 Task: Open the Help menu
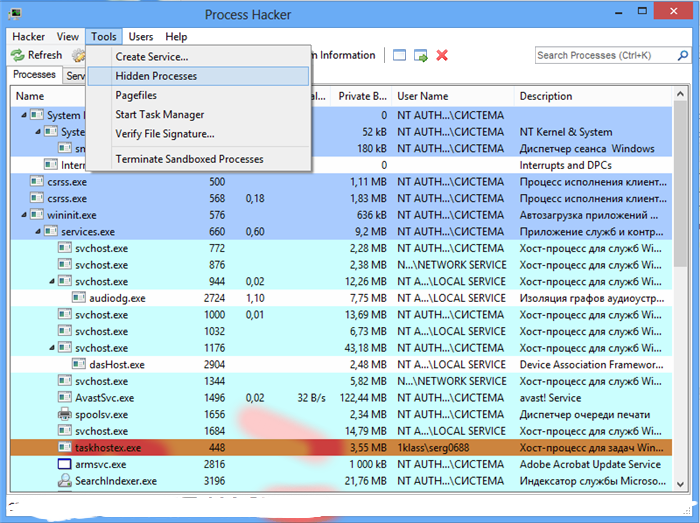176,37
